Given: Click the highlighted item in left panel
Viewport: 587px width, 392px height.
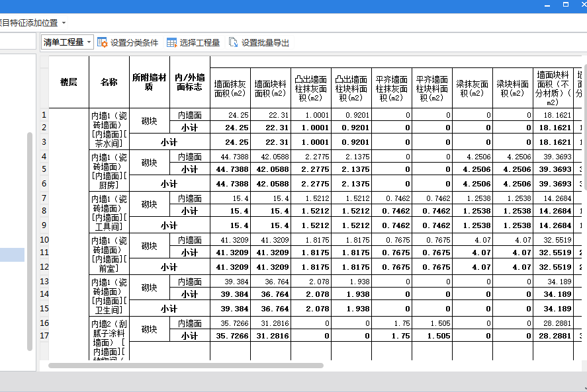Looking at the screenshot, I should coord(12,255).
